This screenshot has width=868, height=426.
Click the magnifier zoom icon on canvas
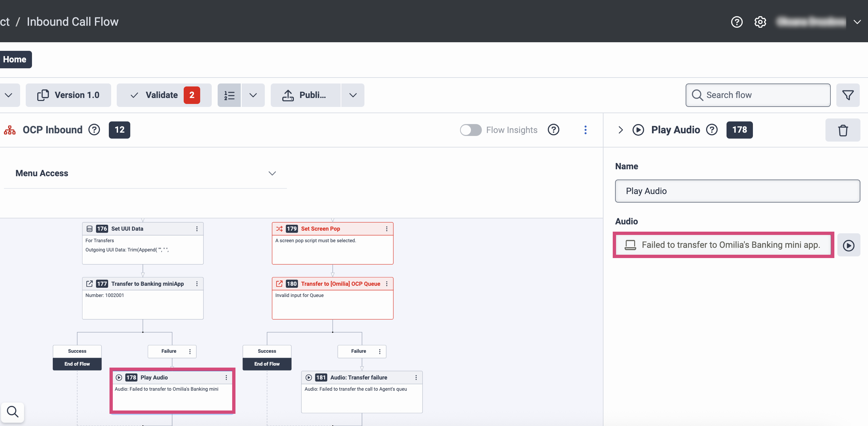pyautogui.click(x=13, y=412)
